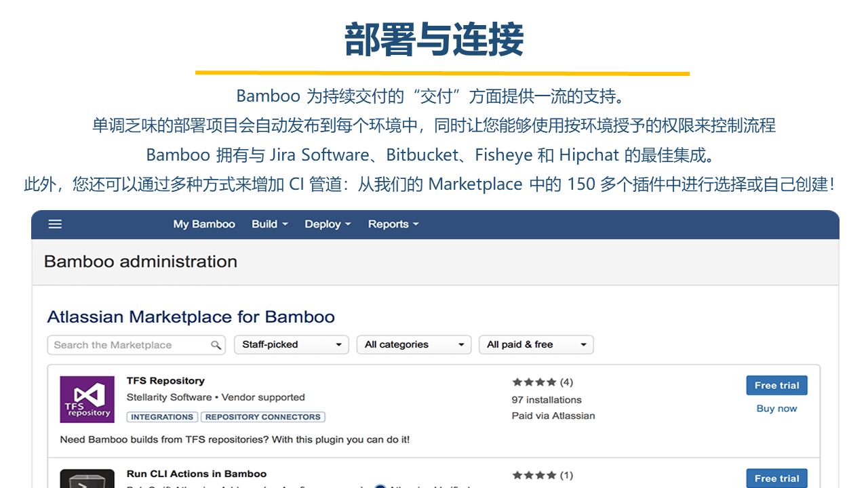Click the INTEGRATIONS category tag
This screenshot has width=868, height=488.
162,417
